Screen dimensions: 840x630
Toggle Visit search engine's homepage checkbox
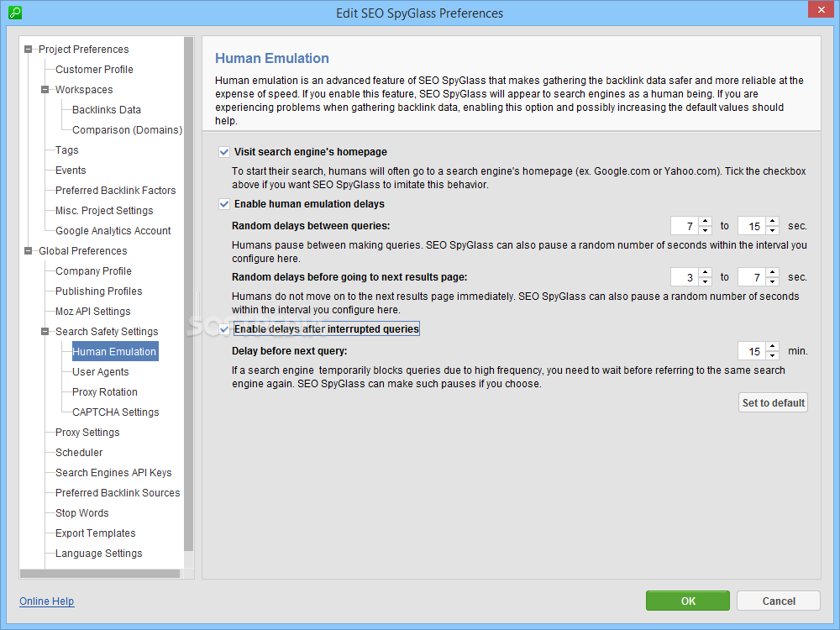click(224, 152)
